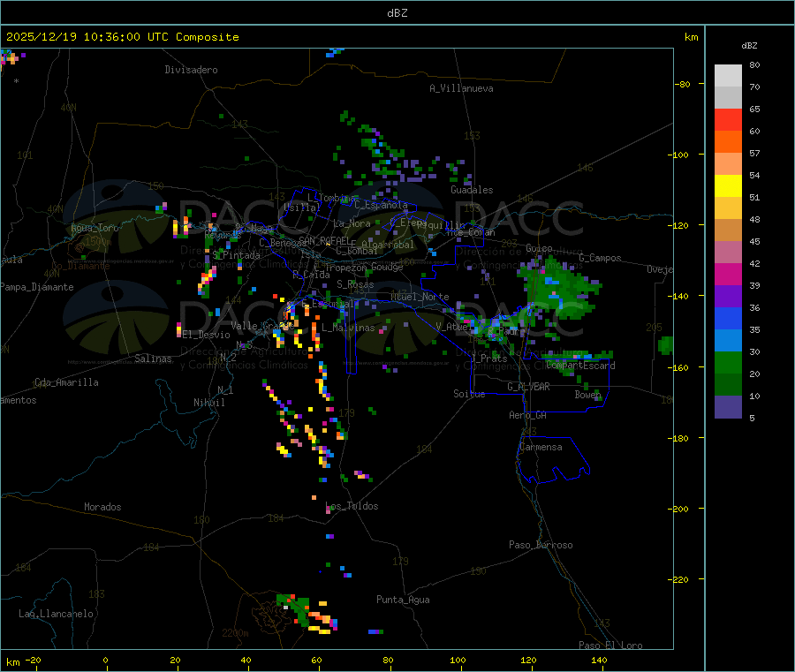This screenshot has height=672, width=795.
Task: Click the La_Nora map label
Action: click(352, 223)
